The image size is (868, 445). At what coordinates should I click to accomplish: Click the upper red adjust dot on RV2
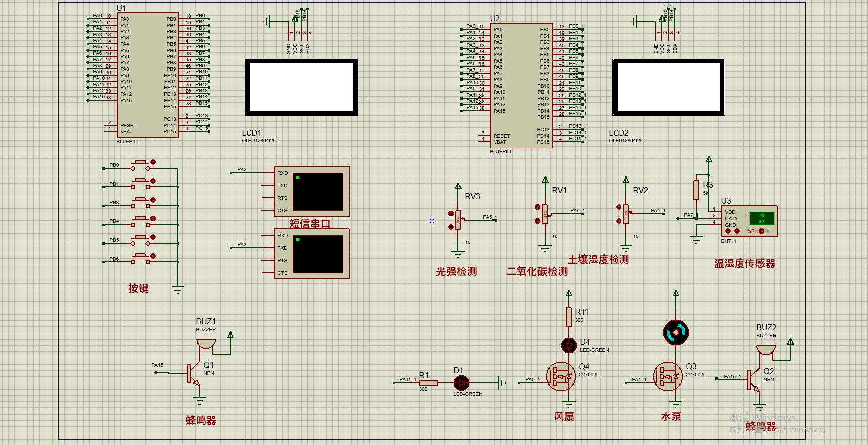(619, 207)
